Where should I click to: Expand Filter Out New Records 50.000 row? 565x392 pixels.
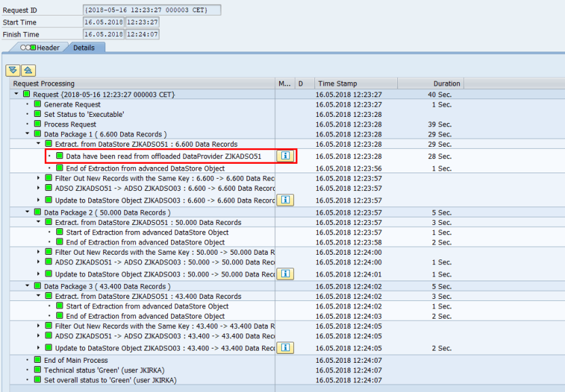(x=39, y=252)
